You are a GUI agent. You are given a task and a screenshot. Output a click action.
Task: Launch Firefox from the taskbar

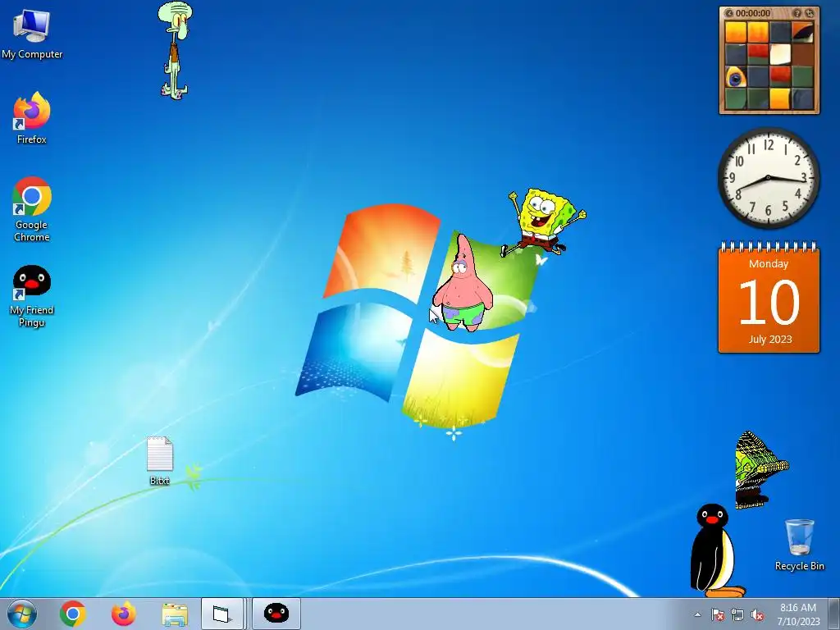pyautogui.click(x=123, y=614)
